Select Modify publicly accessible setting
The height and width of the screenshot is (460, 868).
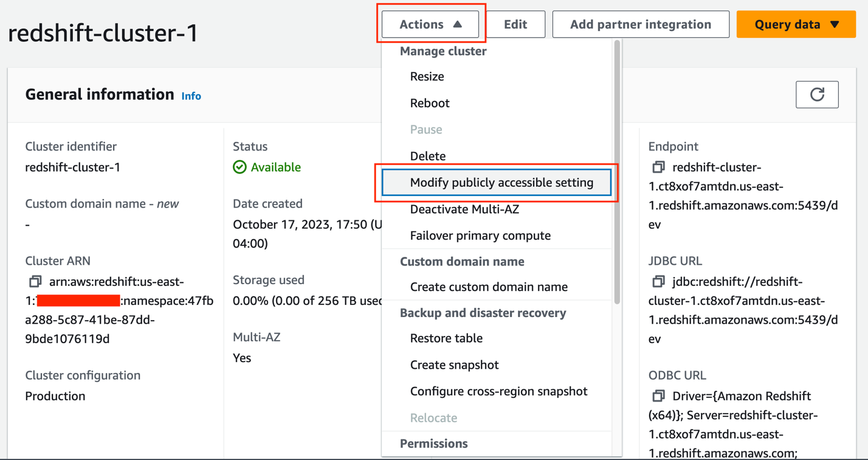(x=497, y=183)
